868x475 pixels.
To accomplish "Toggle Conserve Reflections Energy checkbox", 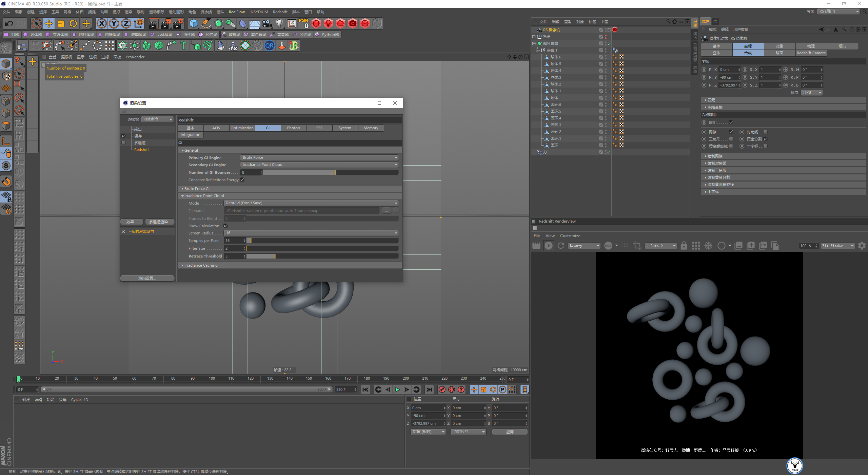I will click(242, 180).
